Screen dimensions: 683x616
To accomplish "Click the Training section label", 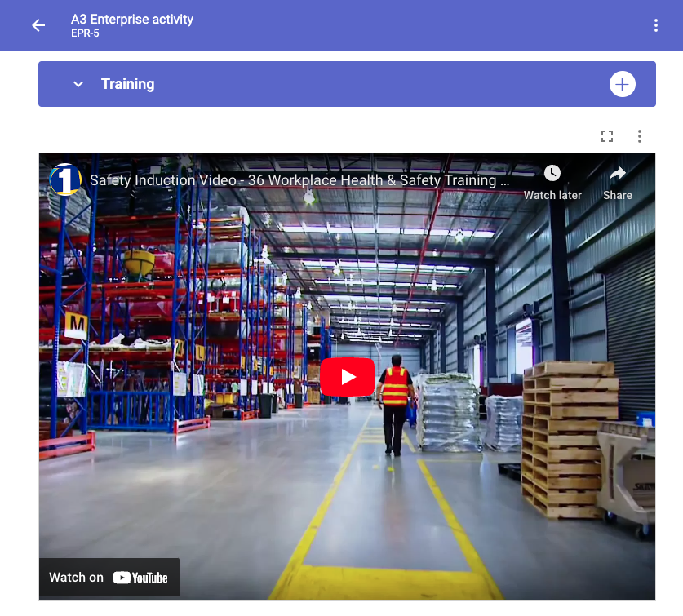I will click(x=127, y=84).
